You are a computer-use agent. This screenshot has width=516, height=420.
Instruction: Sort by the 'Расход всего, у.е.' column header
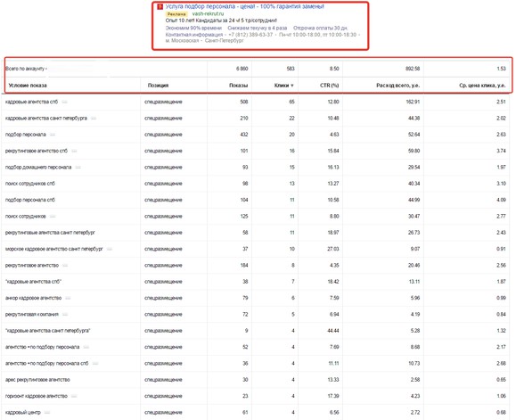click(397, 86)
